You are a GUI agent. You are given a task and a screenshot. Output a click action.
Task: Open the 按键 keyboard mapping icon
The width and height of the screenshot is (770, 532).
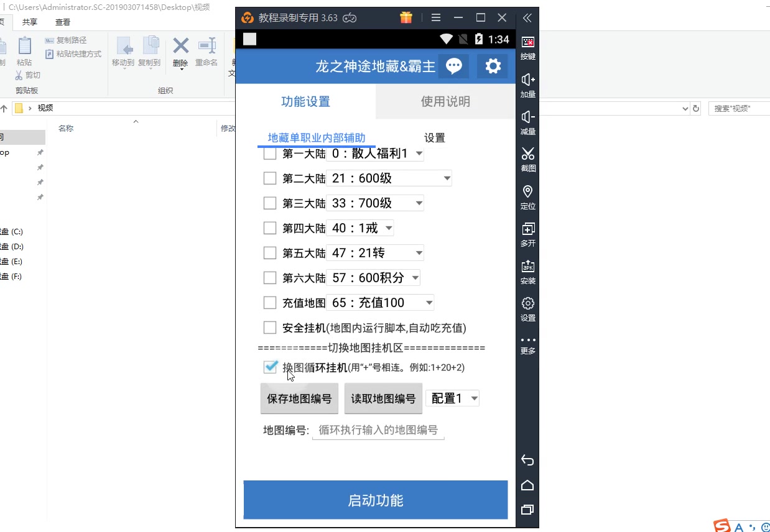527,42
